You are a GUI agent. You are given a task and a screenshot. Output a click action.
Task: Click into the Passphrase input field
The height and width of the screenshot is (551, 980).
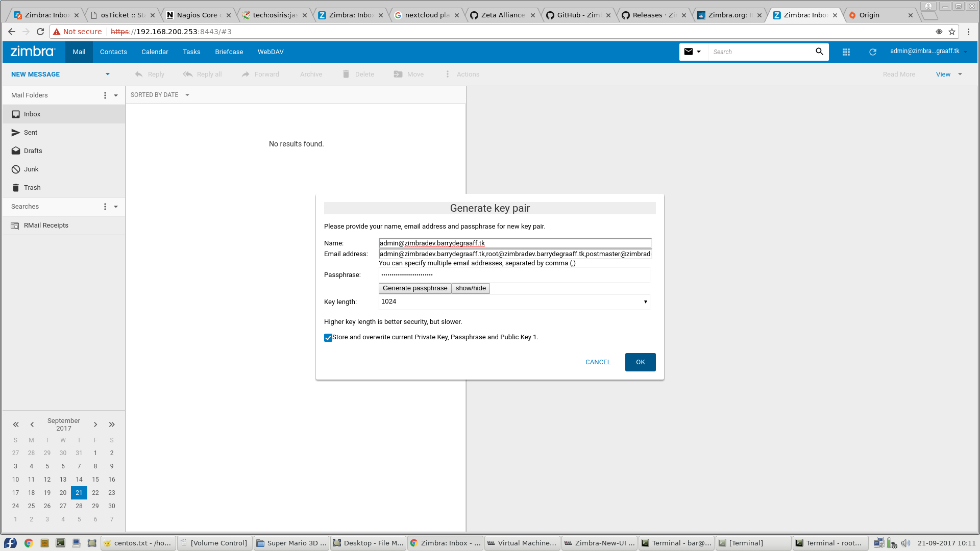click(514, 275)
